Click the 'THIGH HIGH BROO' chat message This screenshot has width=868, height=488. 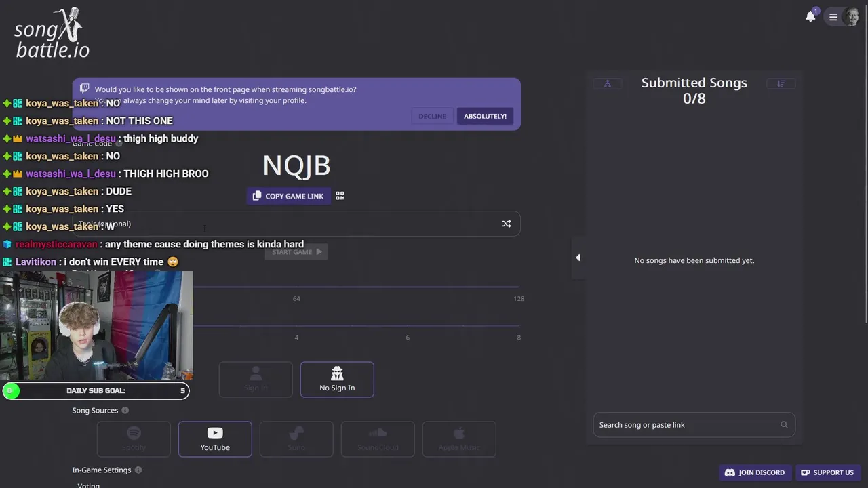pos(106,174)
